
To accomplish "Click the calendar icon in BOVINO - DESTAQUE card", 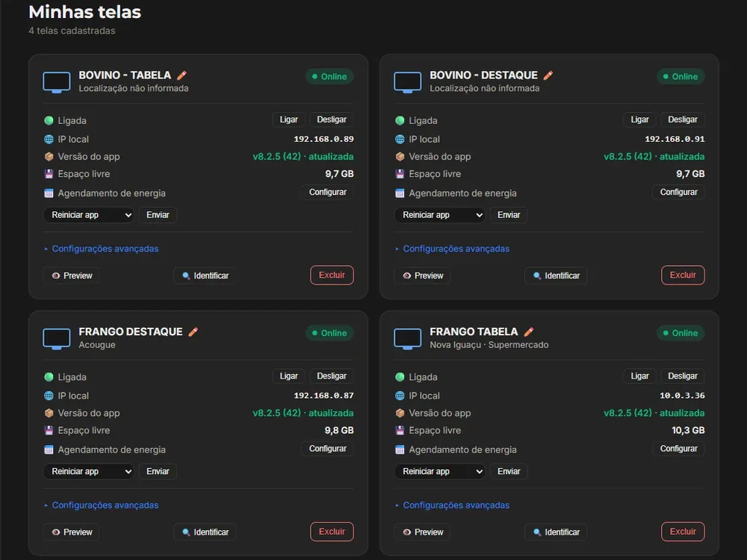I will pyautogui.click(x=400, y=193).
